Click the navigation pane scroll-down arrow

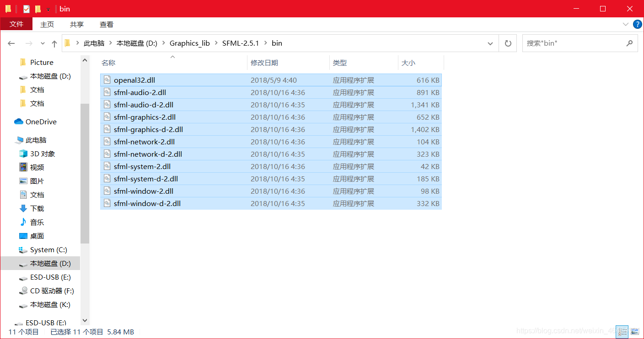[x=85, y=321]
